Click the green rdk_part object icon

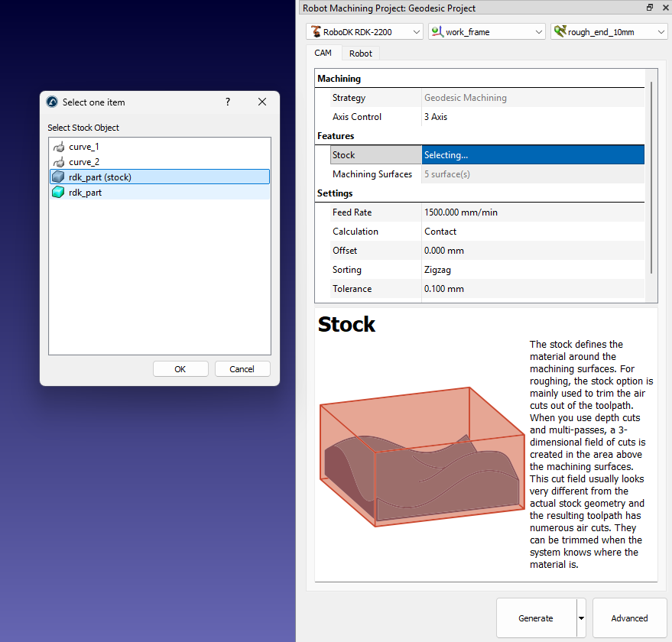59,193
